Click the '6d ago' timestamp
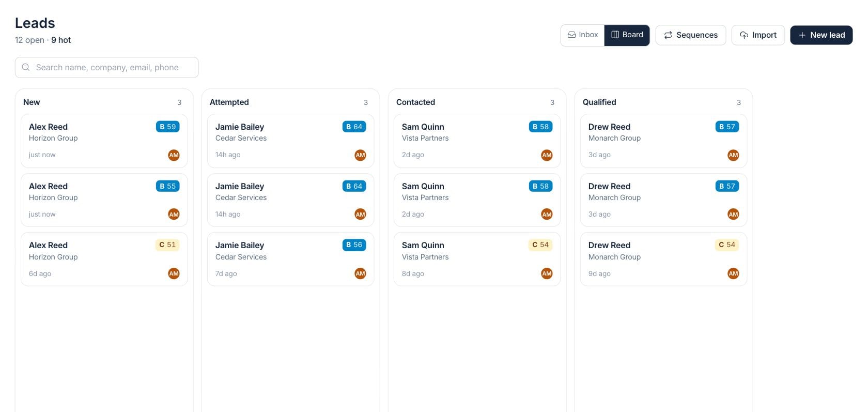 point(40,273)
